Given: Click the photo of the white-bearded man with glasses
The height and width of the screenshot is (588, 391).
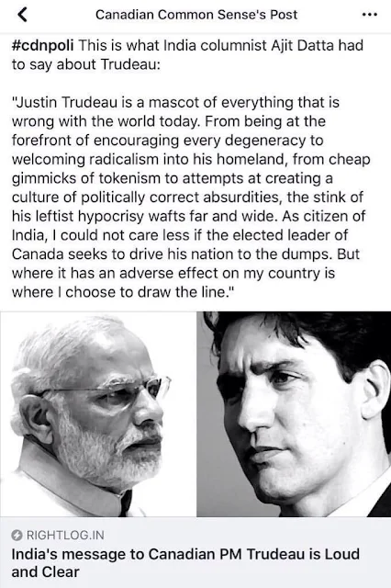Looking at the screenshot, I should [98, 414].
